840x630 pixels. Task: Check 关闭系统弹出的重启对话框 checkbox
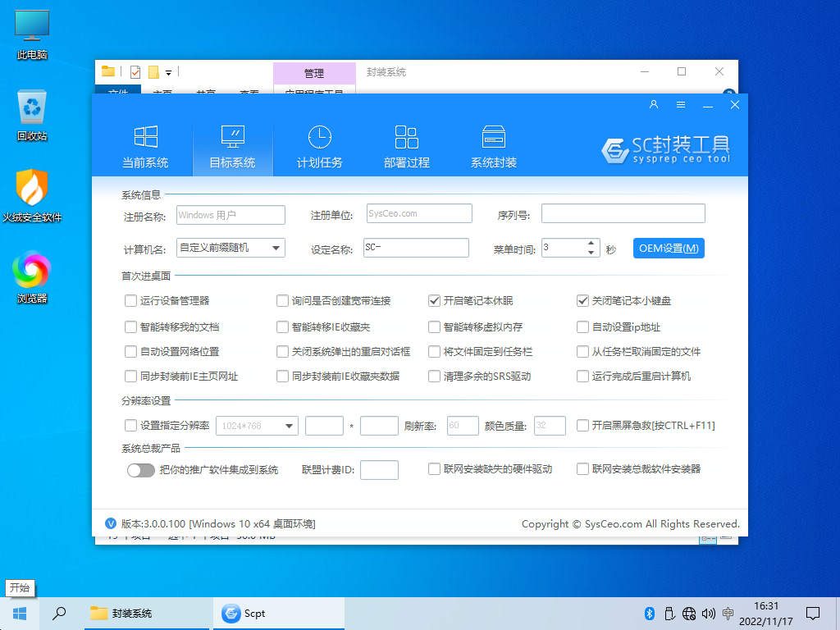[x=282, y=351]
